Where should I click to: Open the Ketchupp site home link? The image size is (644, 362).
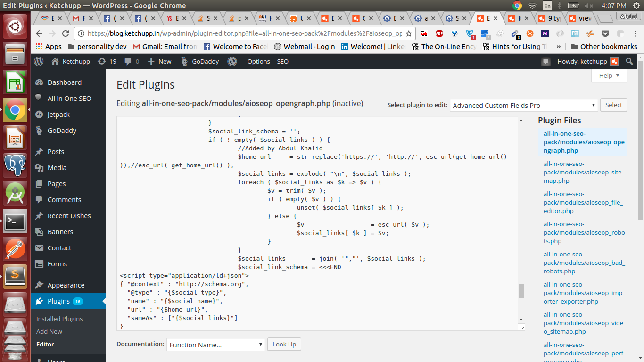[x=71, y=61]
